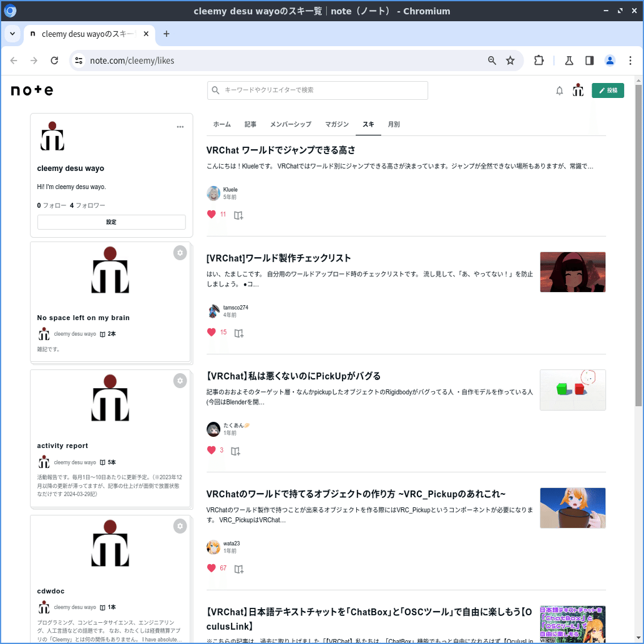
Task: Open the ChatBox article thumbnail
Action: click(572, 624)
